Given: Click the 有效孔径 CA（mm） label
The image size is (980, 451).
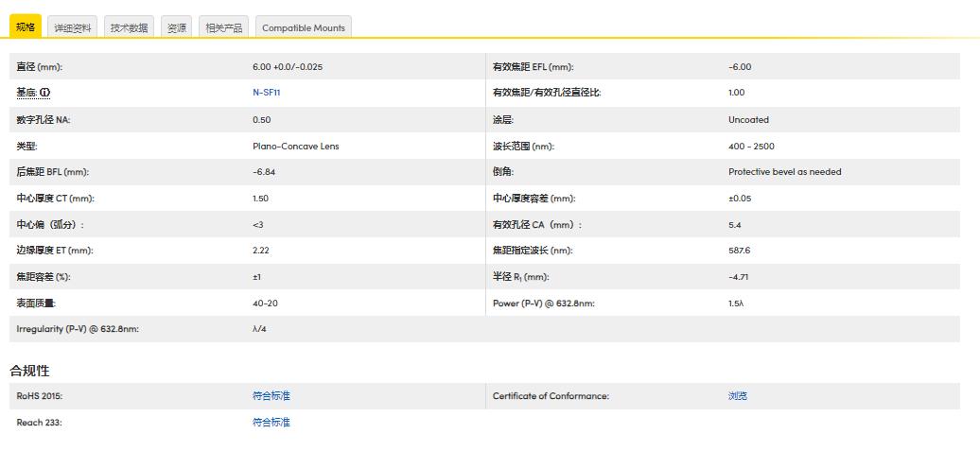Looking at the screenshot, I should pos(537,225).
